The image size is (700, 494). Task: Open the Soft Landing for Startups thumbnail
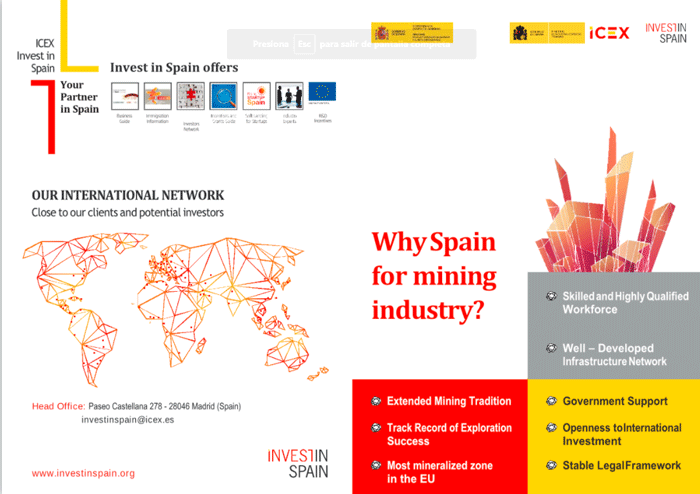coord(256,96)
